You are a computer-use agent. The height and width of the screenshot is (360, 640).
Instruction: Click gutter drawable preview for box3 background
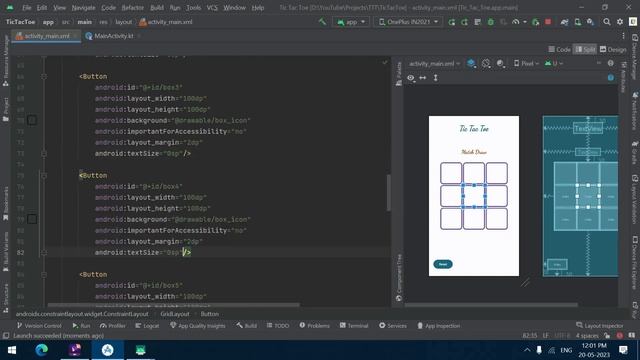pos(32,120)
